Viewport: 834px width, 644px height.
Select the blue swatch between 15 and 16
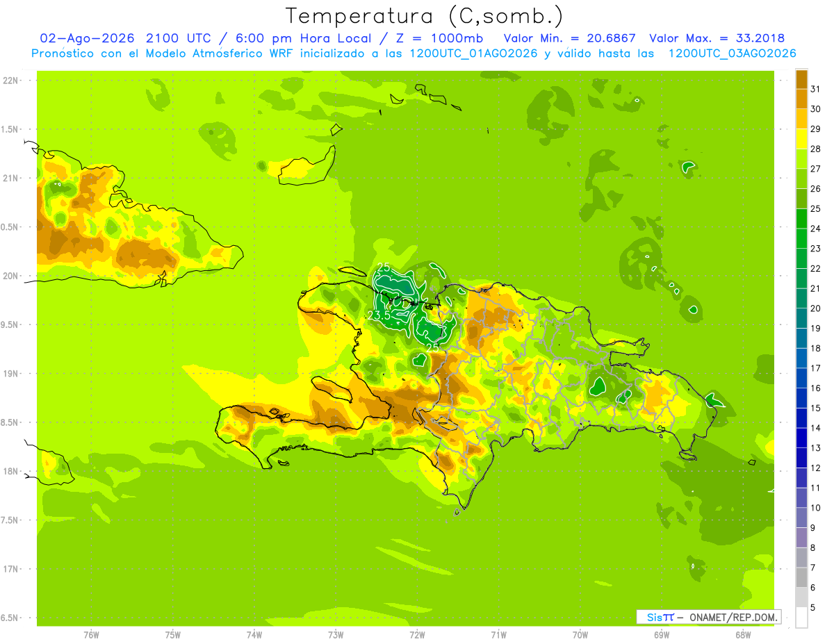click(801, 398)
